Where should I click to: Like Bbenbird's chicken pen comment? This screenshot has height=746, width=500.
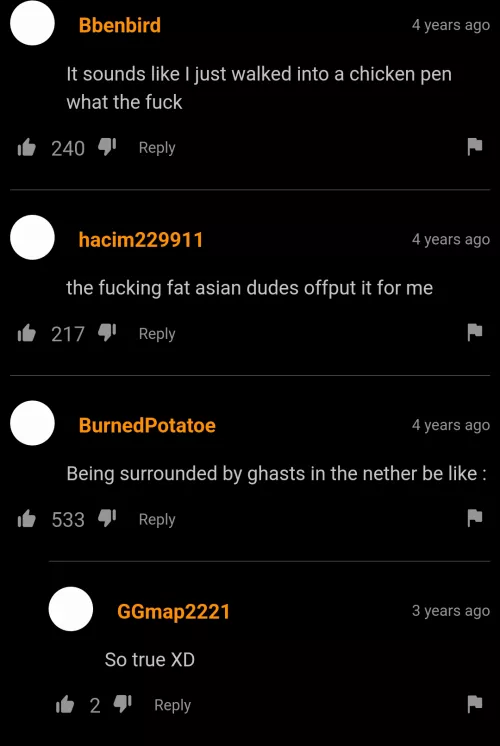coord(27,148)
